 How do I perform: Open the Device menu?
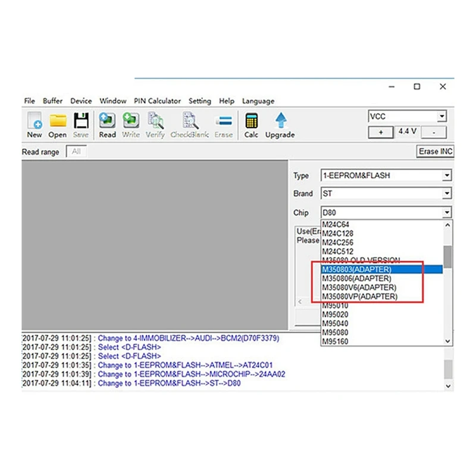pyautogui.click(x=81, y=101)
